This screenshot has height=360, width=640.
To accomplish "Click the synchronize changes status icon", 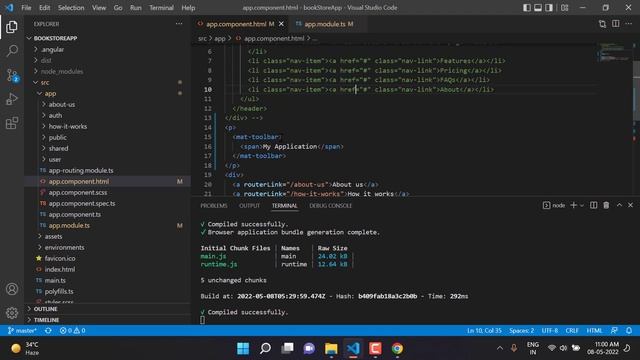I will (48, 331).
